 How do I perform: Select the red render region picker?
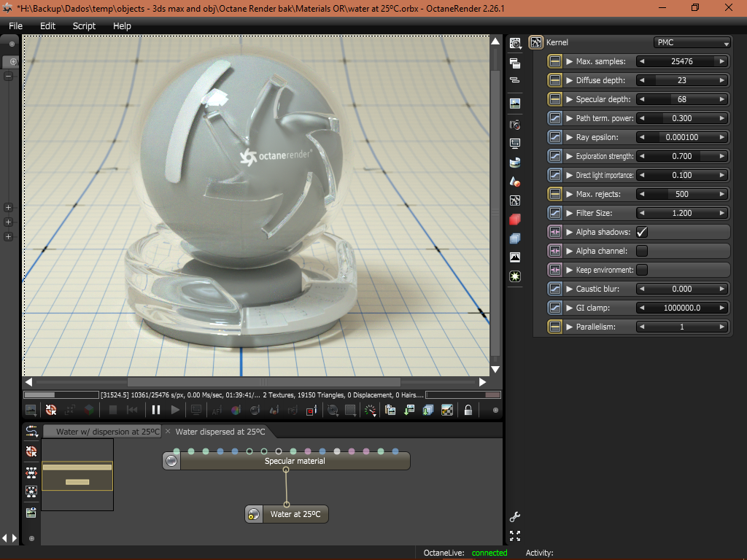click(311, 410)
